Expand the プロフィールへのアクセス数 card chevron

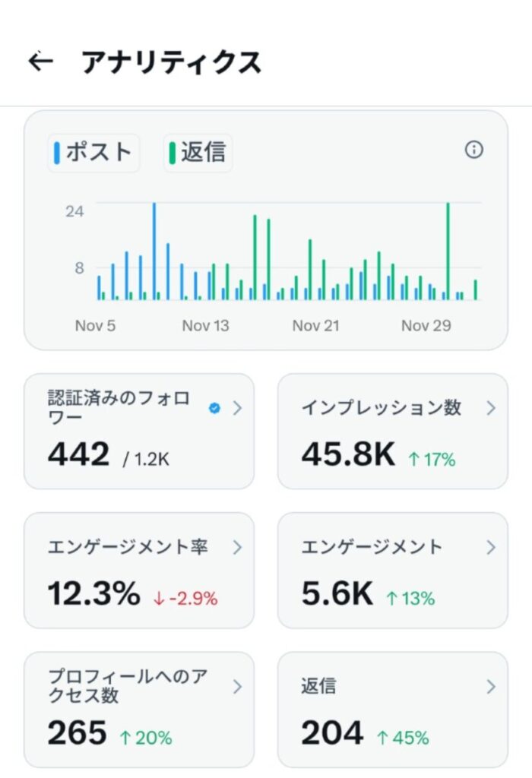pyautogui.click(x=237, y=686)
